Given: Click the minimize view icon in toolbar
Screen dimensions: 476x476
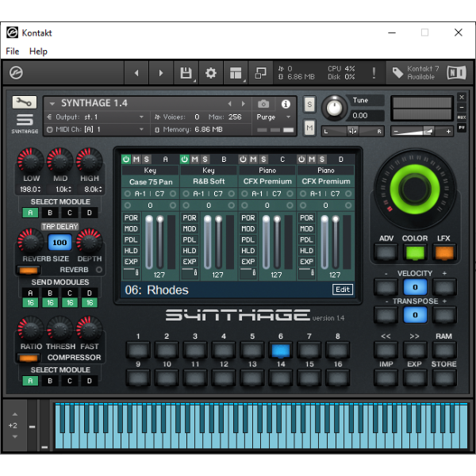Looking at the screenshot, I should pyautogui.click(x=260, y=73).
